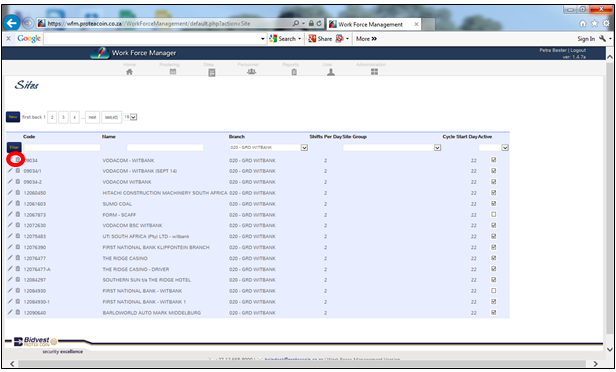
Task: Toggle Active checkbox for THE RIDGE CASINO - DRIVER
Action: tap(493, 269)
